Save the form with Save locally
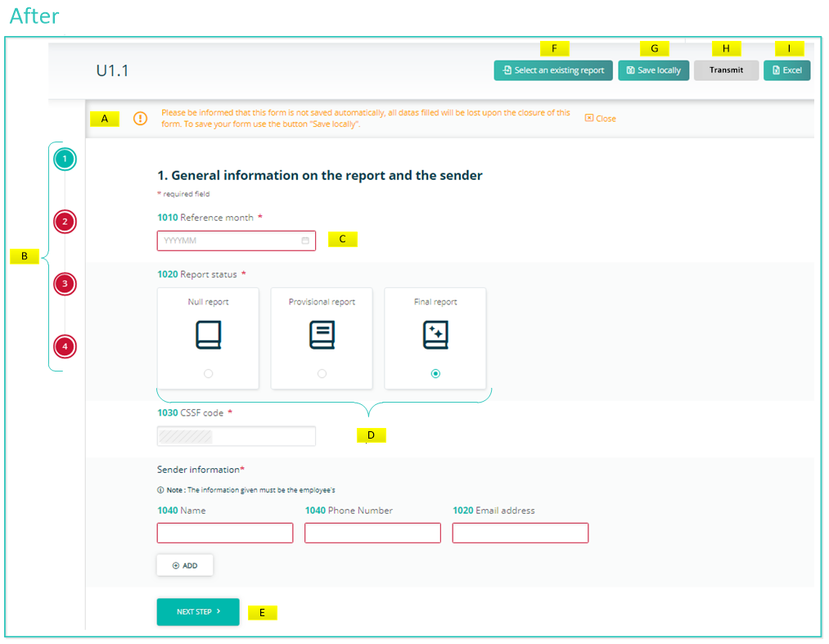This screenshot has height=644, width=829. coord(653,70)
